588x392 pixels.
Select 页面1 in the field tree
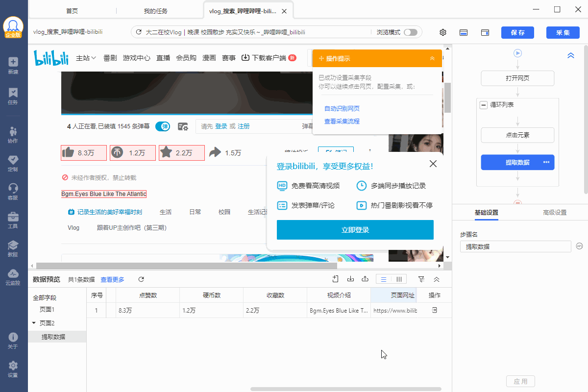pos(47,310)
